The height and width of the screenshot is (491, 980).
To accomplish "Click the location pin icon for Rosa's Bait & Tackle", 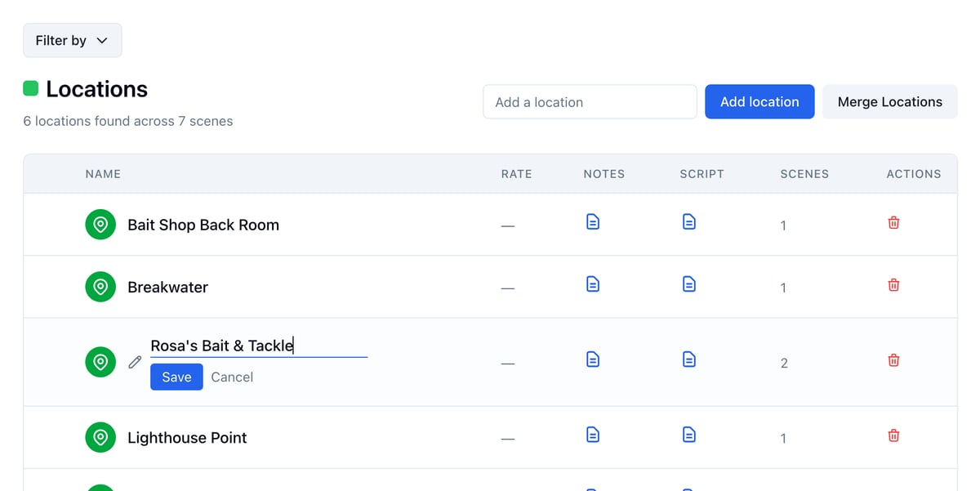I will [100, 362].
